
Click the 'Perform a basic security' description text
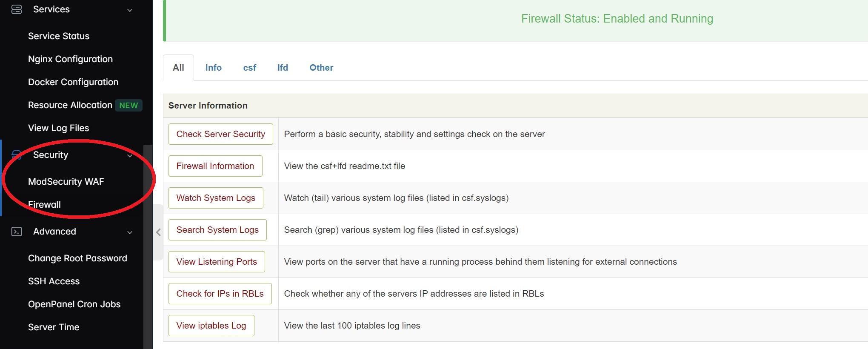click(414, 134)
